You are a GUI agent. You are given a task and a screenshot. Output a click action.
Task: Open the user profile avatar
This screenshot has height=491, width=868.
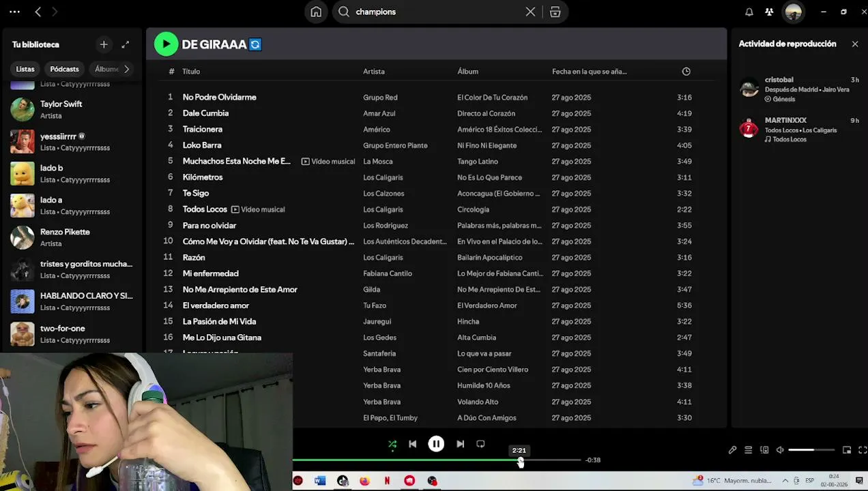[793, 12]
